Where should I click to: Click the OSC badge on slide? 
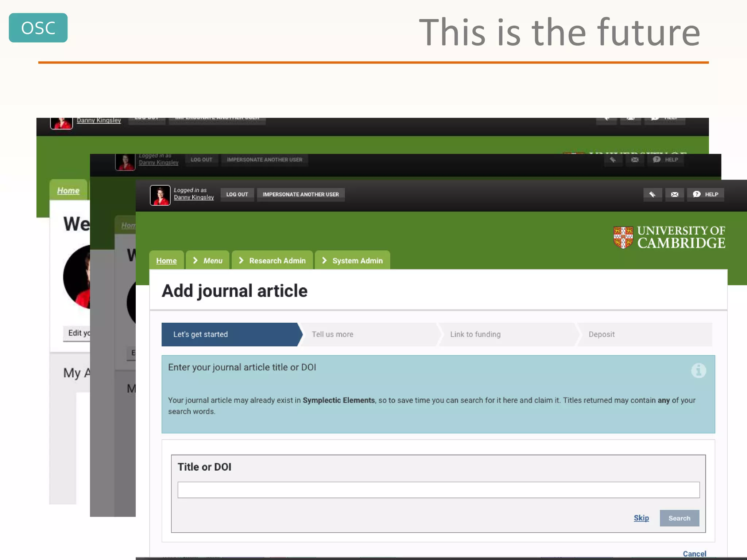pos(38,28)
